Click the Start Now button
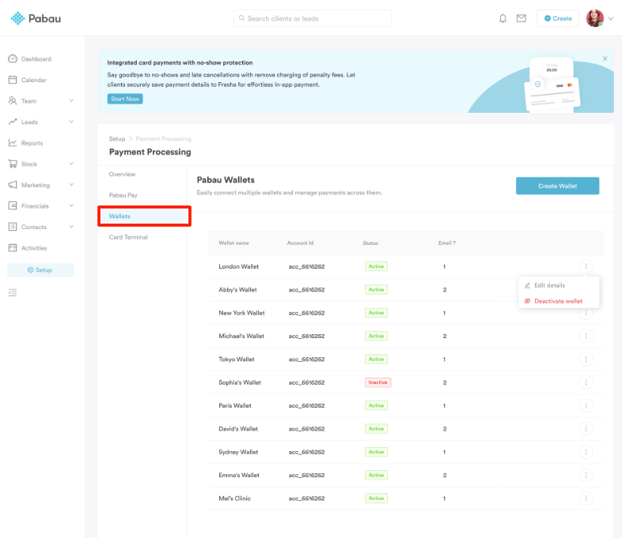 tap(125, 99)
